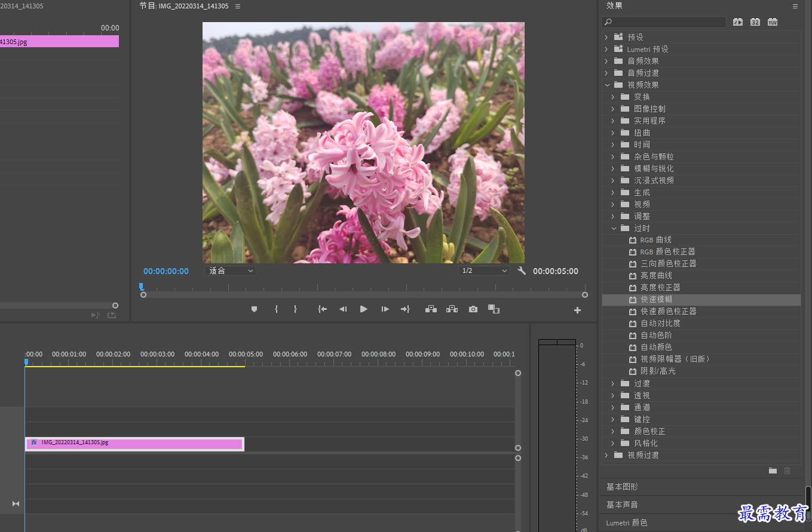The width and height of the screenshot is (812, 532).
Task: Play the program sequence
Action: 363,309
